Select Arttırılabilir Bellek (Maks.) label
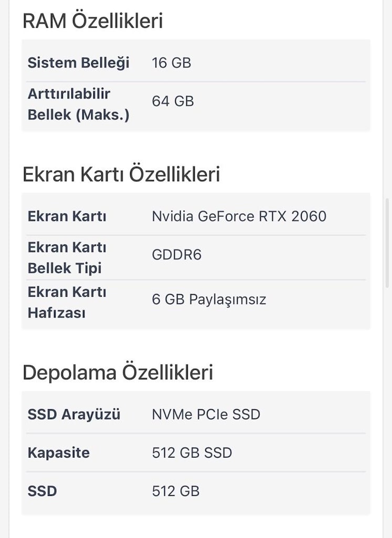This screenshot has height=538, width=392. [x=79, y=105]
